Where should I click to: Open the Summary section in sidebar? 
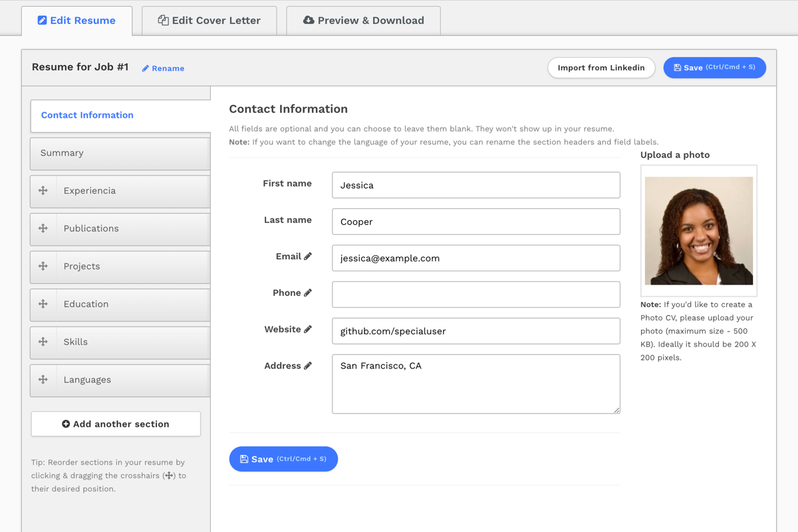(120, 153)
